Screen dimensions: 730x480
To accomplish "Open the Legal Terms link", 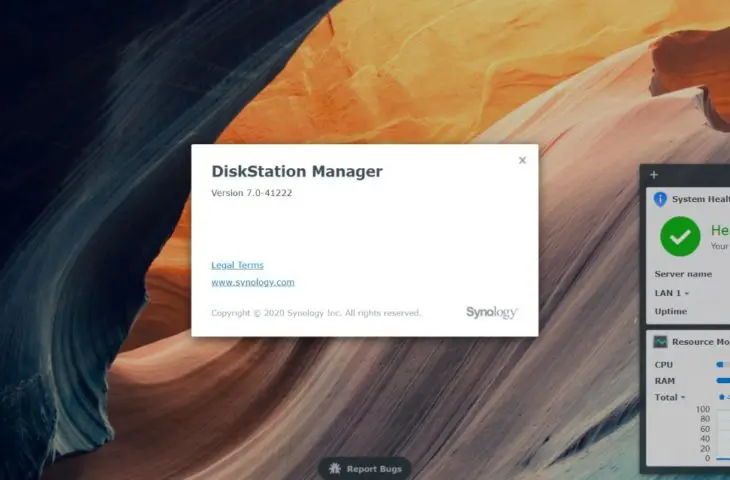I will (237, 265).
